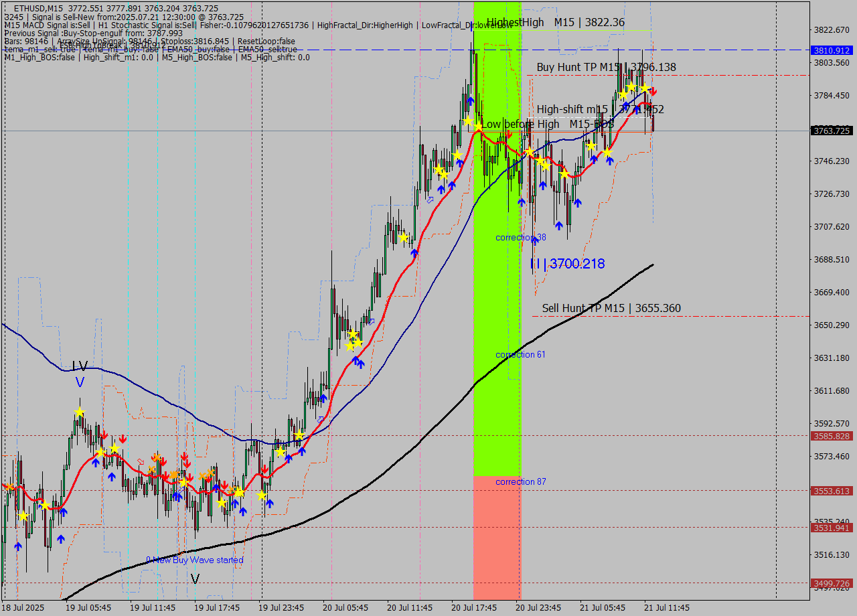Click the yellow star below the blue V
The height and width of the screenshot is (616, 857).
[x=80, y=412]
